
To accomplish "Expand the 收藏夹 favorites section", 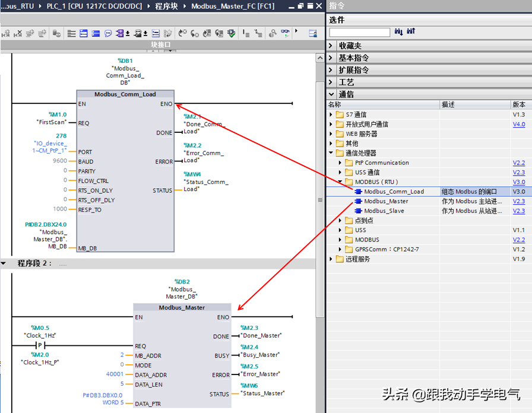I will [x=331, y=46].
